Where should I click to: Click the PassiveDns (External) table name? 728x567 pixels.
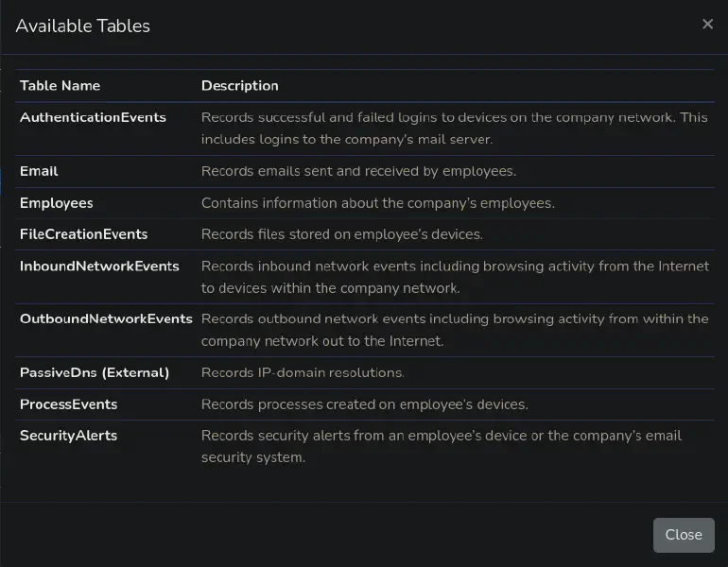click(95, 373)
